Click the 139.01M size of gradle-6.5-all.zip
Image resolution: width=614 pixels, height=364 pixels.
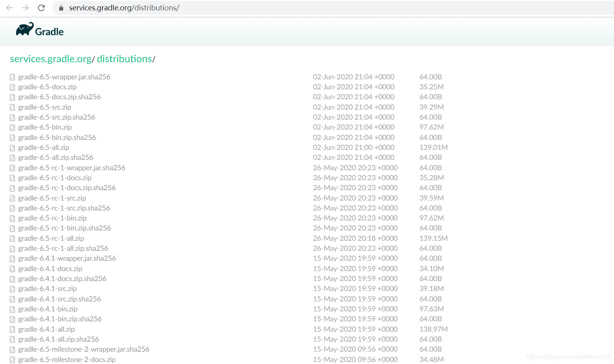(433, 148)
